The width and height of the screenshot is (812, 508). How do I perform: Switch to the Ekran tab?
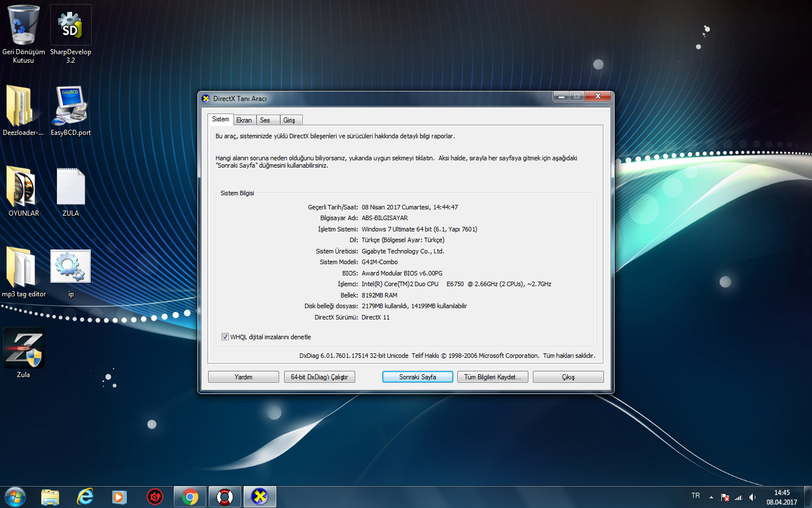tap(244, 120)
